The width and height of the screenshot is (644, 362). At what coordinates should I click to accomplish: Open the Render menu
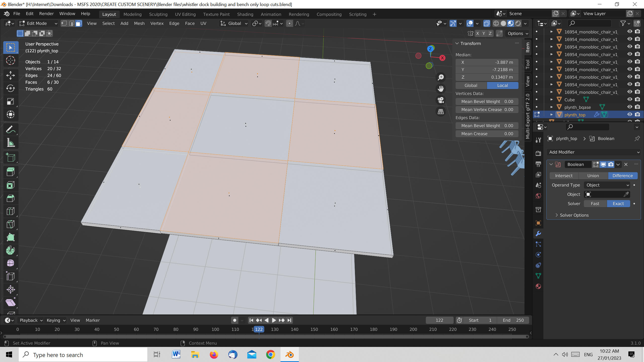pos(46,14)
